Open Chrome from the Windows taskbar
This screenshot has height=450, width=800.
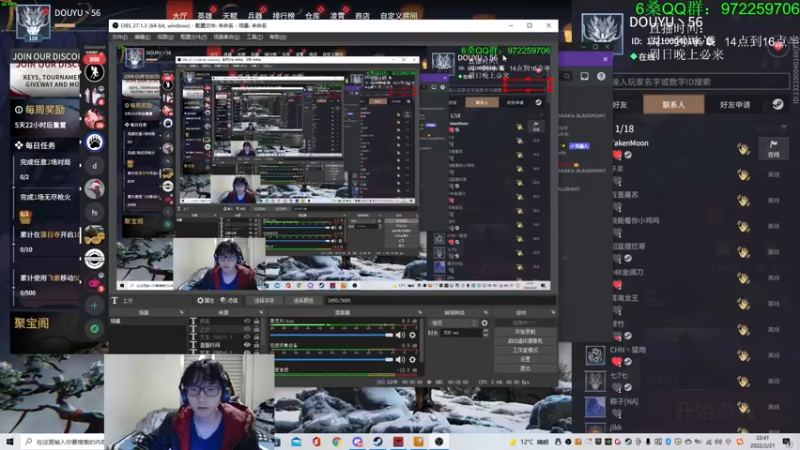click(337, 442)
